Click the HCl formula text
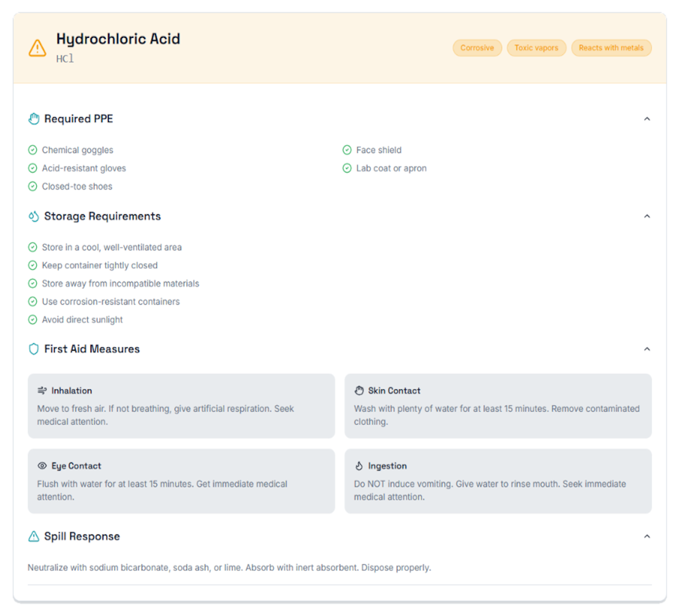This screenshot has height=616, width=678. coord(65,58)
